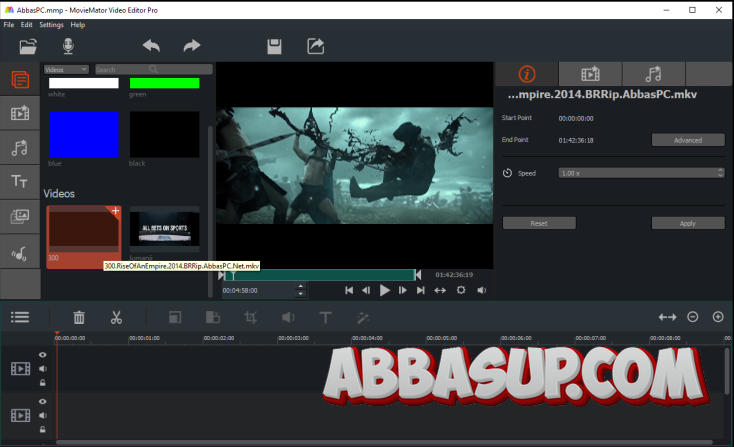
Task: Click the player volume speaker icon
Action: tap(481, 290)
